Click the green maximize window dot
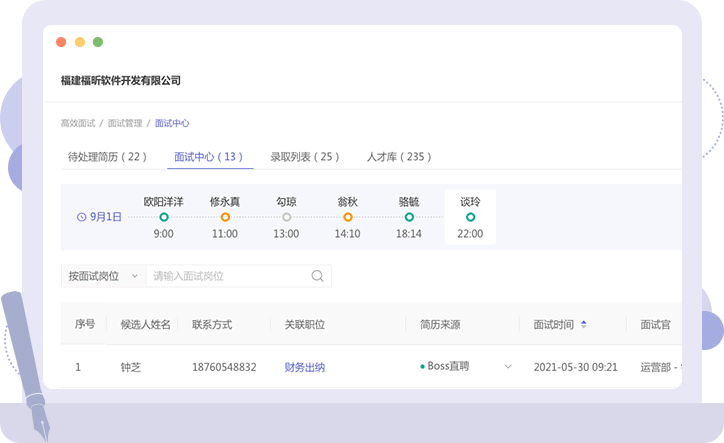The image size is (724, 443). pos(98,42)
